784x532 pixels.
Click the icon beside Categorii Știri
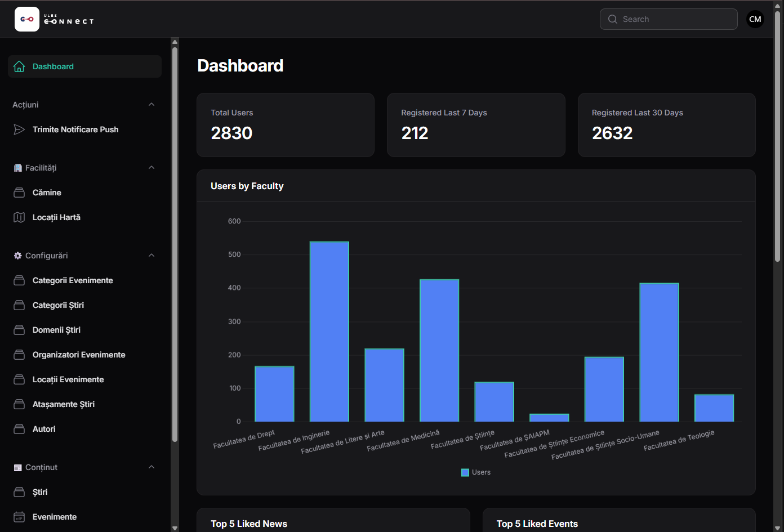[x=19, y=305]
